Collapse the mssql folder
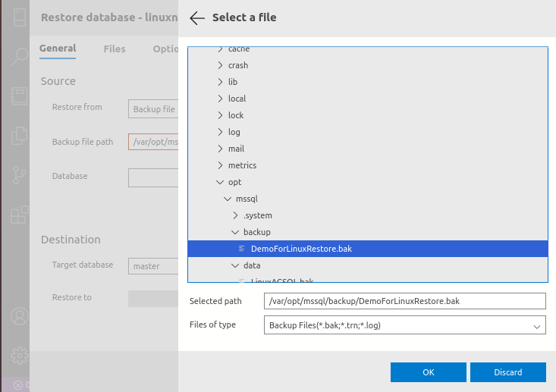The height and width of the screenshot is (392, 556). [x=228, y=199]
